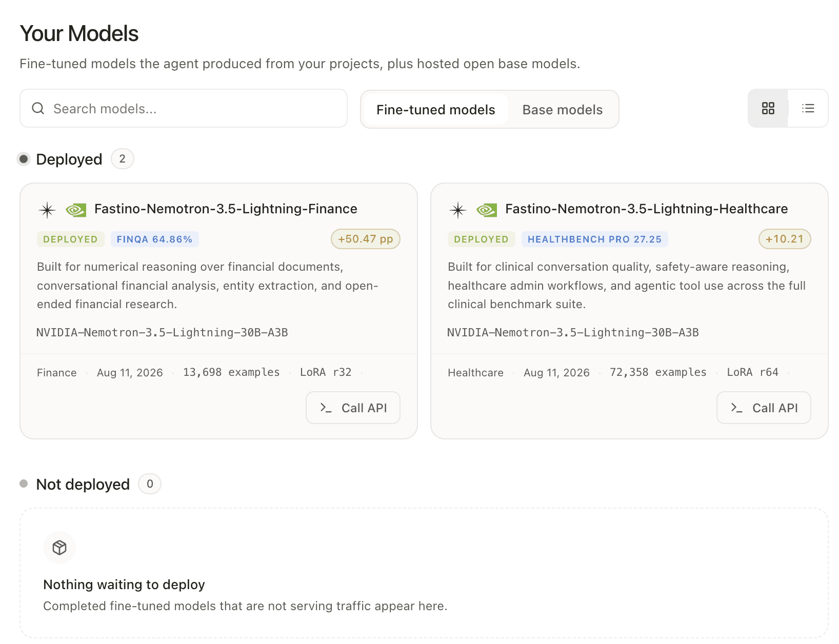
Task: Click the Healthcare domain tag
Action: pos(475,373)
